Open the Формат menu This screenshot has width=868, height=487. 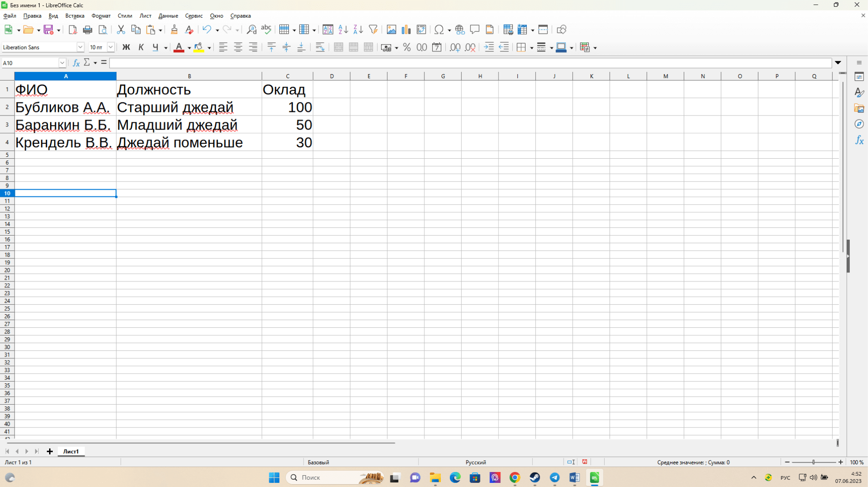point(101,16)
